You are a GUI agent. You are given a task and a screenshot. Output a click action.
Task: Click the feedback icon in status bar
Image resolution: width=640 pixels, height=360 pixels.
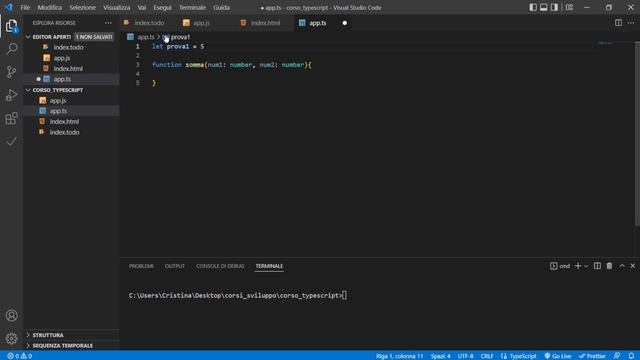pyautogui.click(x=617, y=356)
